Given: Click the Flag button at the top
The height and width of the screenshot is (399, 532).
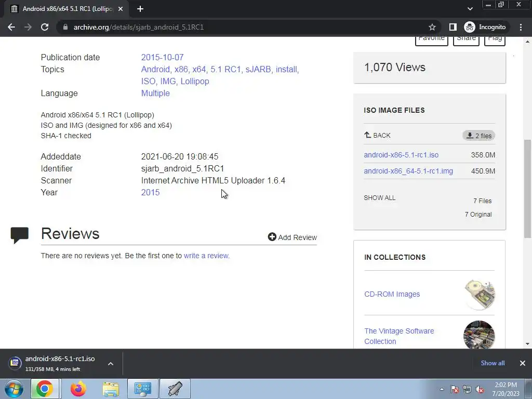Looking at the screenshot, I should (495, 39).
